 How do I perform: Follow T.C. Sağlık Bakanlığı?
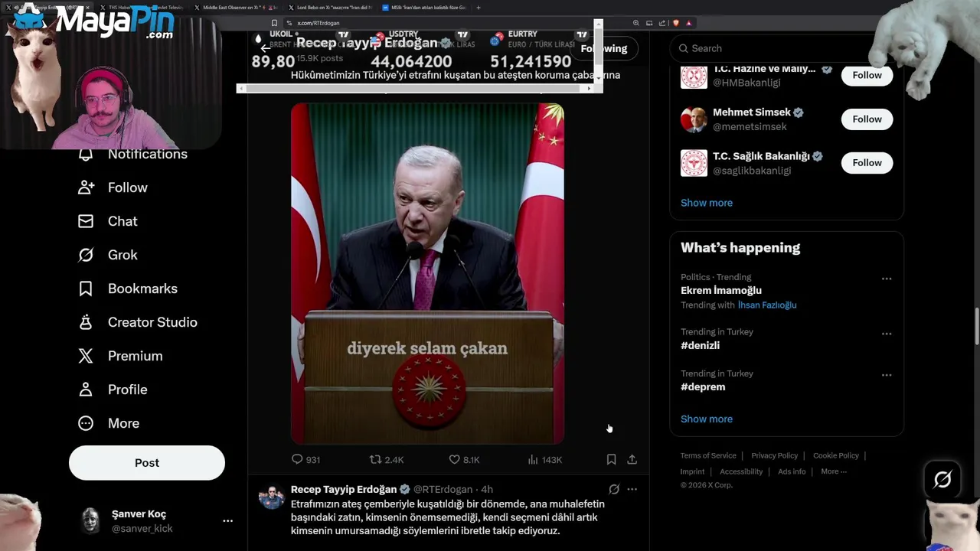(x=867, y=162)
